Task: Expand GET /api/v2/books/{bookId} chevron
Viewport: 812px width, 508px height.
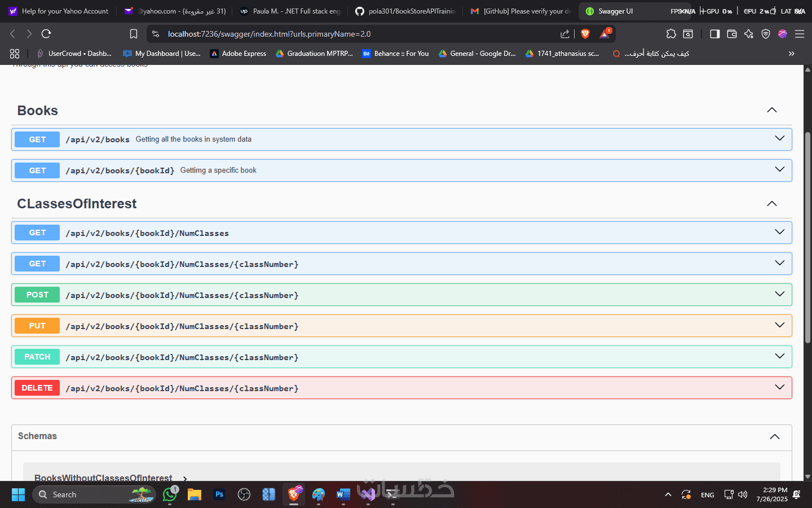Action: pyautogui.click(x=780, y=169)
